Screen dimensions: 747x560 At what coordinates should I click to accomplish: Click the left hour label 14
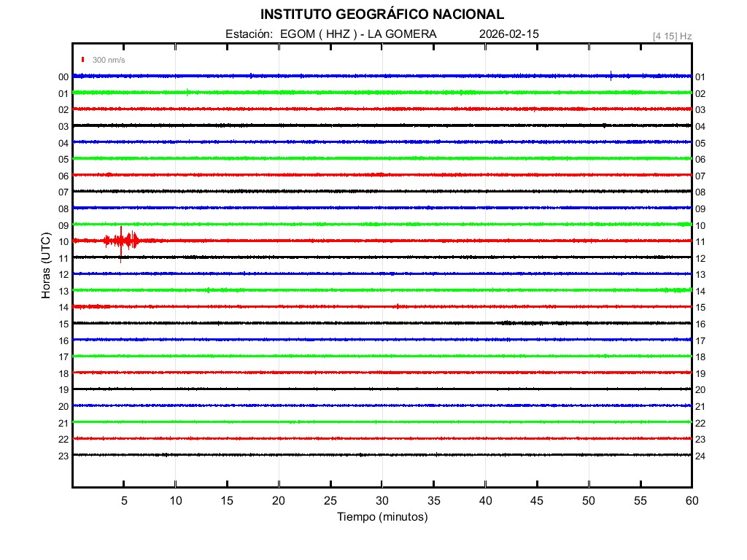point(63,308)
